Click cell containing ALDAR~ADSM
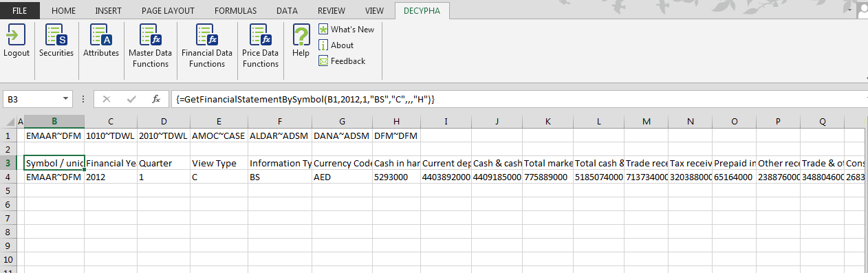 (x=279, y=136)
